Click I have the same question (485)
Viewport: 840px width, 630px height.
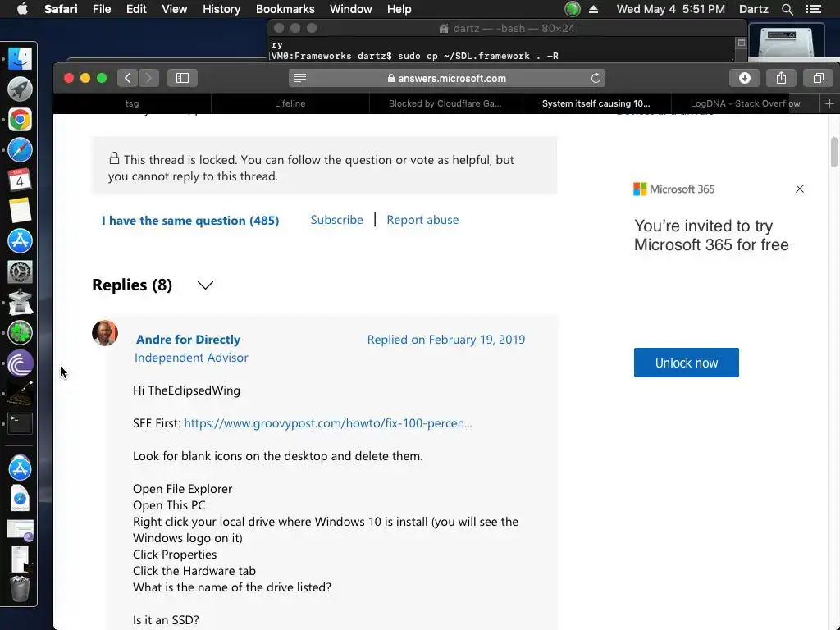click(190, 220)
